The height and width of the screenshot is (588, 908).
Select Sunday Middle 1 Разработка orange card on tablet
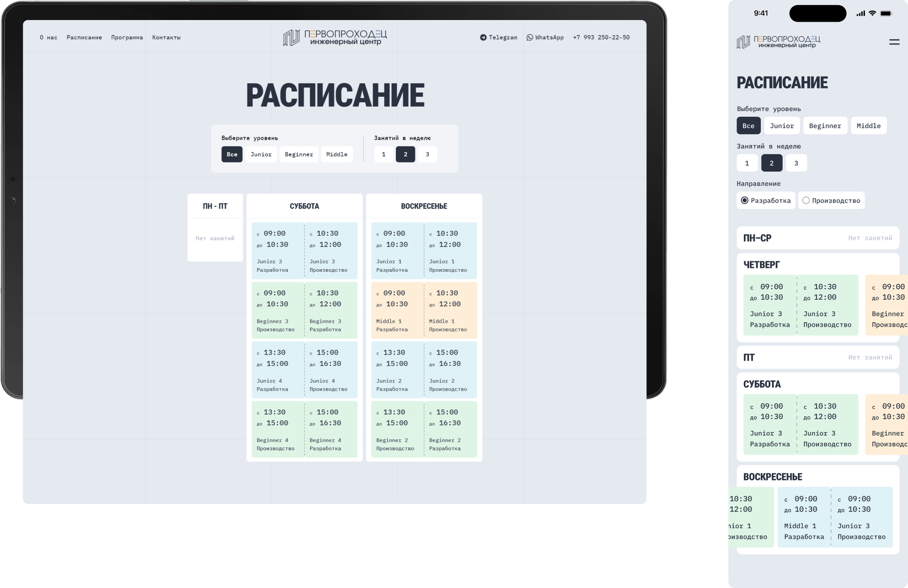(x=397, y=310)
